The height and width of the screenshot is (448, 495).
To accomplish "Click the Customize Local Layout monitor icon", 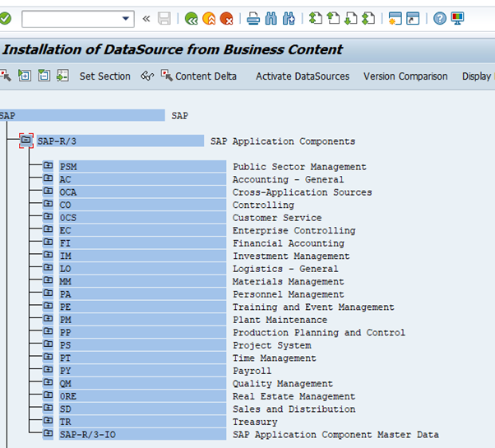I will (x=457, y=18).
